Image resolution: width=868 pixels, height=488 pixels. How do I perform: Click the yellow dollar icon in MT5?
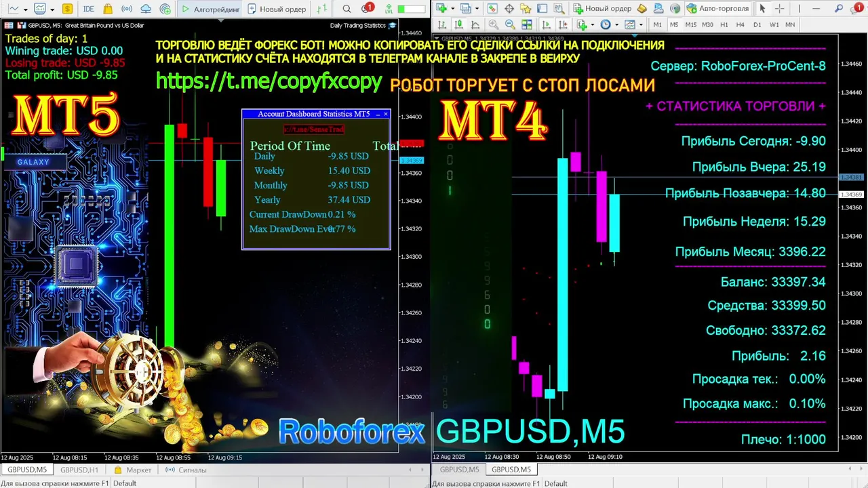click(x=67, y=9)
